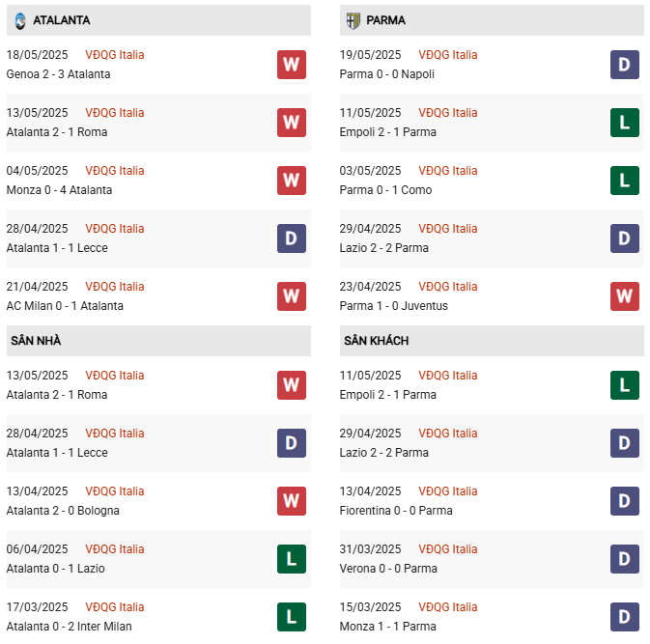Click W badge for Monza 0-4 Atalanta
Viewport: 650px width, 644px height.
tap(291, 181)
